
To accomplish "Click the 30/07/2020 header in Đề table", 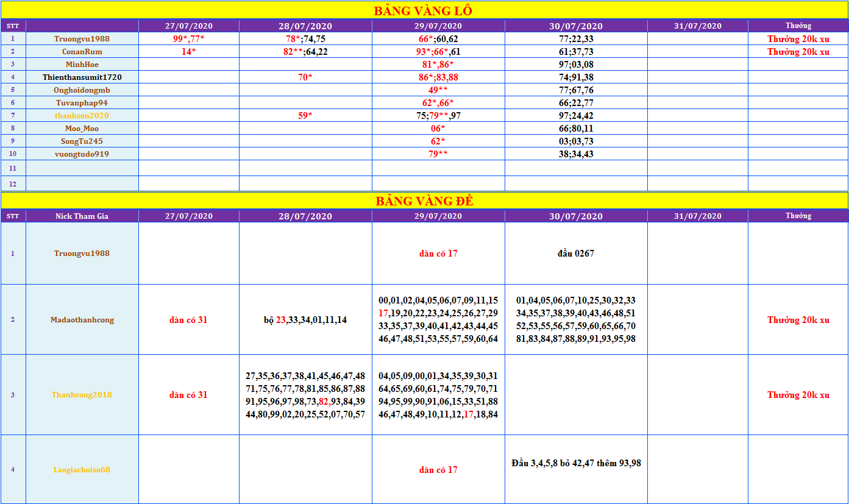I will (x=576, y=216).
